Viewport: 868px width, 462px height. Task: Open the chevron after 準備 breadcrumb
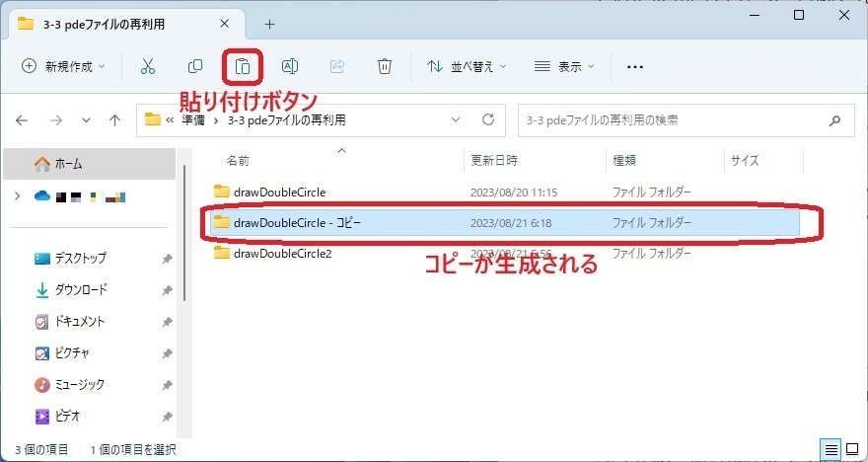[x=216, y=120]
